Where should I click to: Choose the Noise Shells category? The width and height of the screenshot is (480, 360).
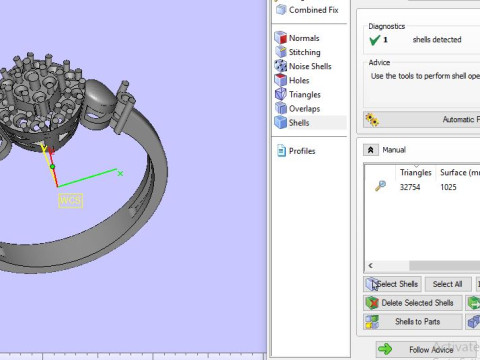[x=303, y=66]
